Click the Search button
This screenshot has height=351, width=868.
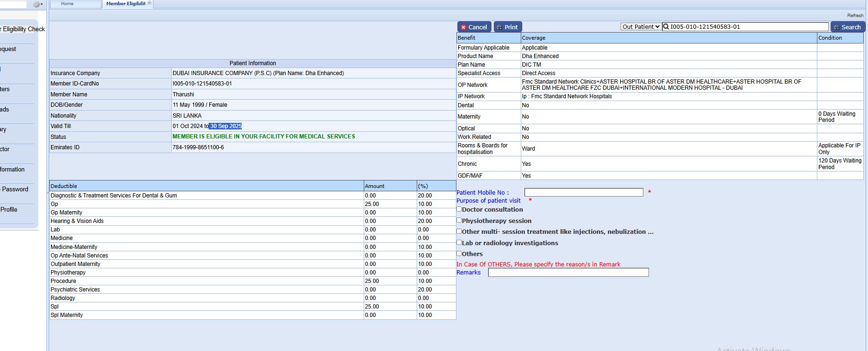click(x=847, y=27)
